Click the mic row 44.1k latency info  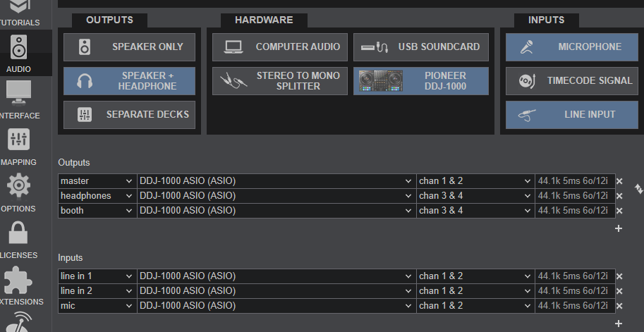click(x=575, y=306)
